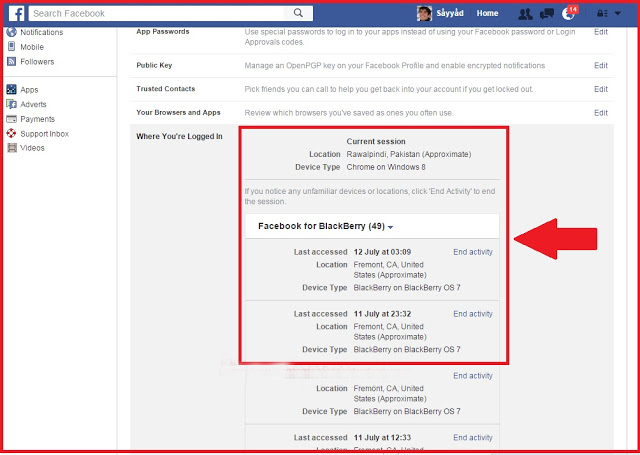Click Rawalpindi, Pakistan (Approximate) location text
This screenshot has width=640, height=455.
[x=409, y=154]
